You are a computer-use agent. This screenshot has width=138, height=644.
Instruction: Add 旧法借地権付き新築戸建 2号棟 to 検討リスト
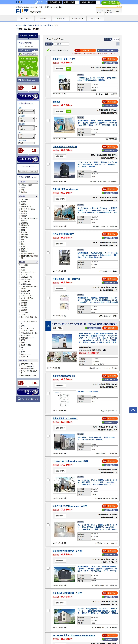tap(110, 555)
